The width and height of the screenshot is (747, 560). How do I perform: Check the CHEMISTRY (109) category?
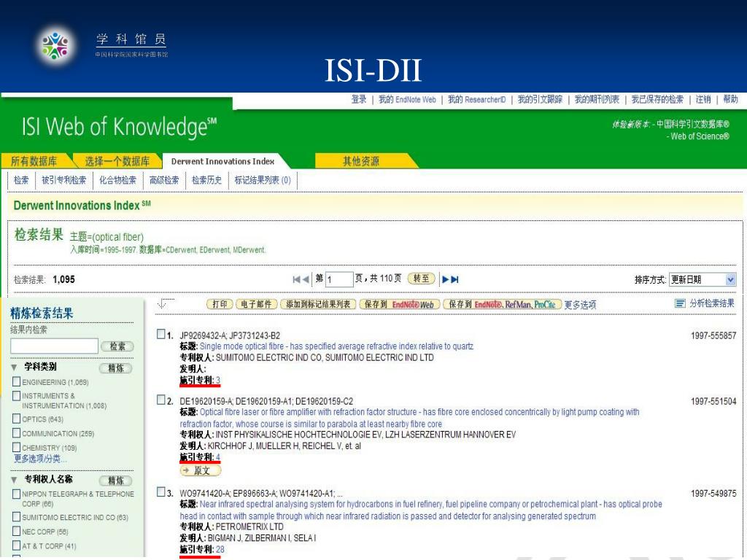pyautogui.click(x=16, y=447)
